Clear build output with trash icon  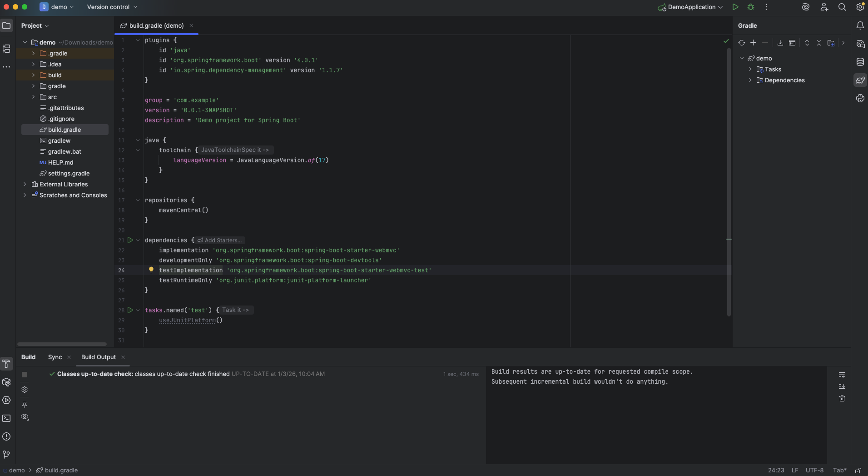coord(842,398)
